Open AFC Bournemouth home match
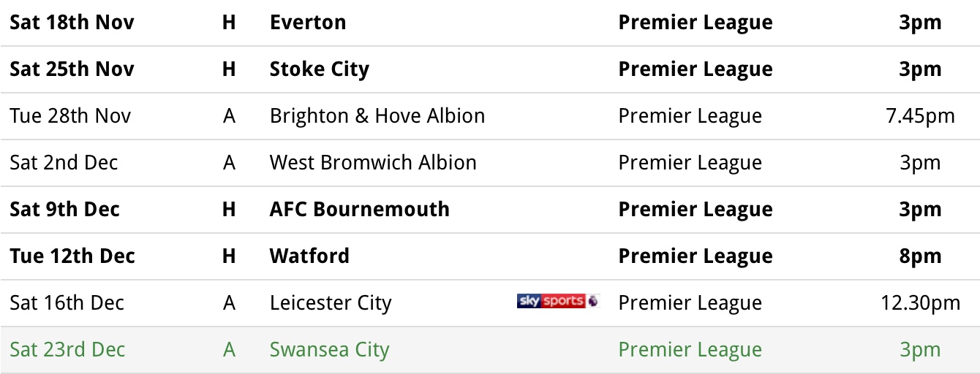 point(490,210)
